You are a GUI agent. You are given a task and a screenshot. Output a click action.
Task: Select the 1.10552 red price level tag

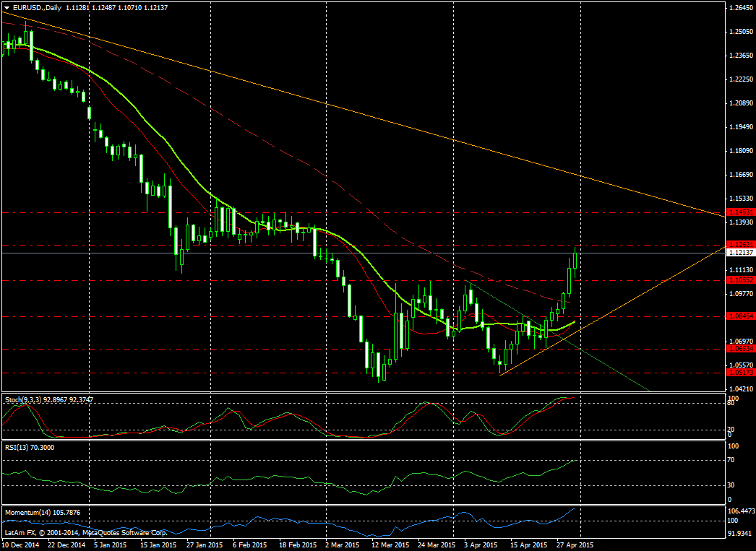[x=741, y=280]
